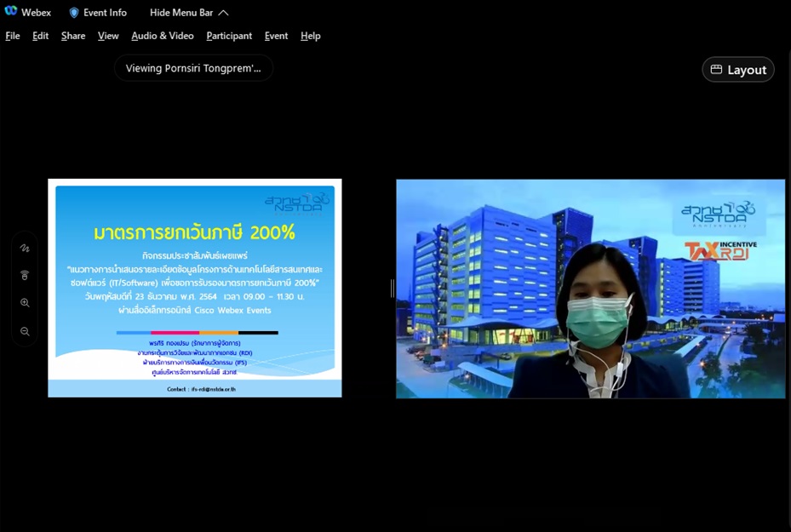Click the Layout button
Viewport: 791px width, 532px height.
coord(738,70)
